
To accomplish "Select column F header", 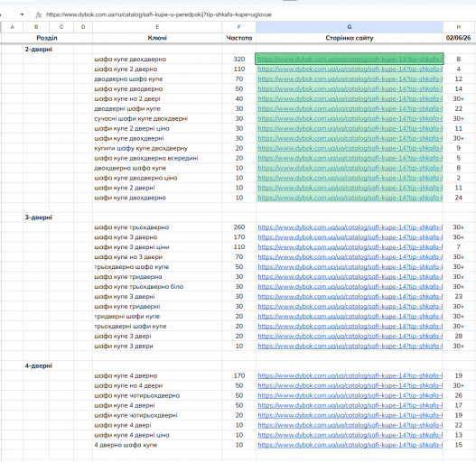I will coord(239,27).
